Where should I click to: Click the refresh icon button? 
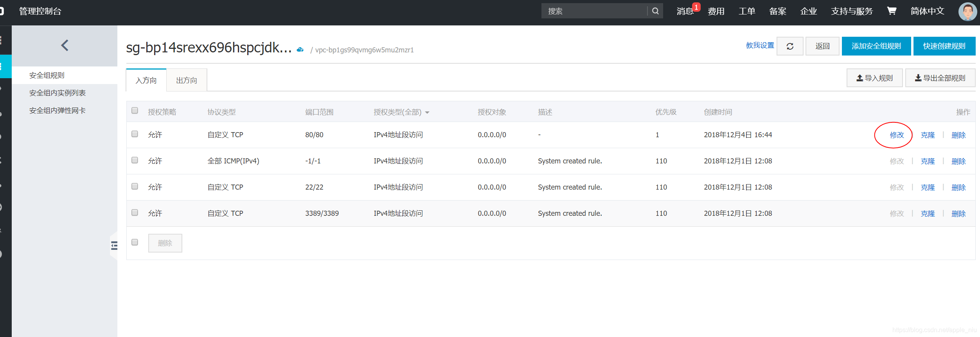pos(790,46)
